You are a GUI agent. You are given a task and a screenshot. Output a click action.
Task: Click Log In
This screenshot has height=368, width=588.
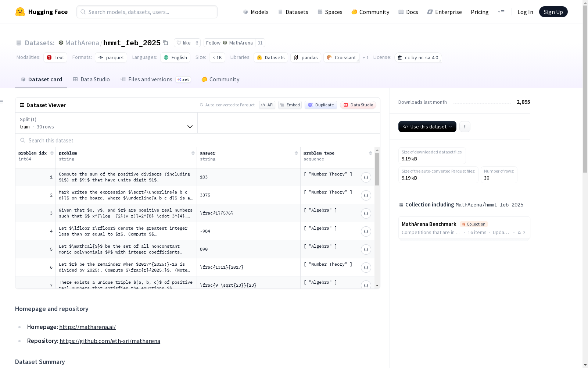525,12
